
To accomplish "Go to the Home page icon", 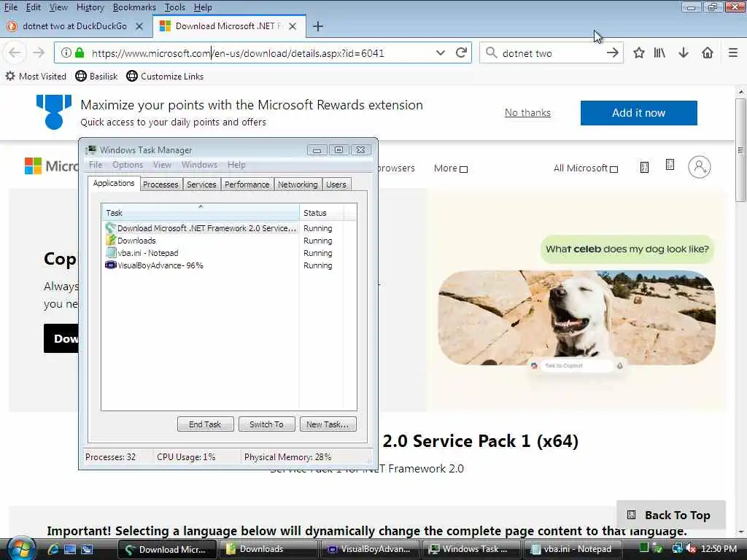I will 708,52.
